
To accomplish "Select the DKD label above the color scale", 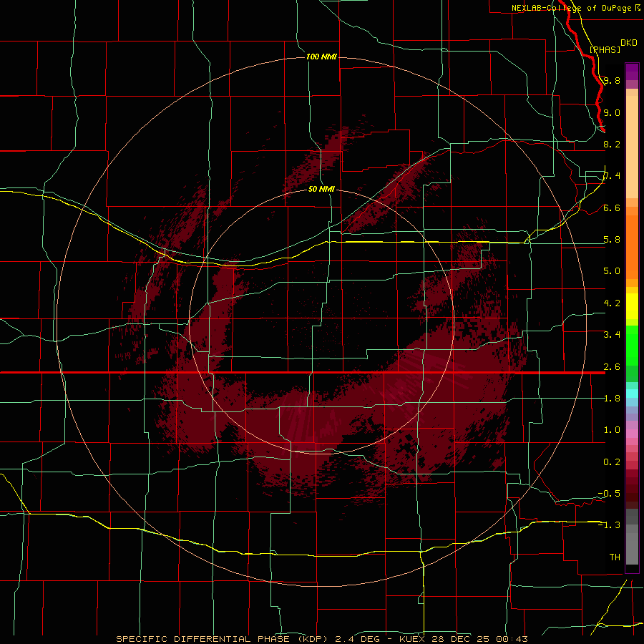I will click(629, 43).
